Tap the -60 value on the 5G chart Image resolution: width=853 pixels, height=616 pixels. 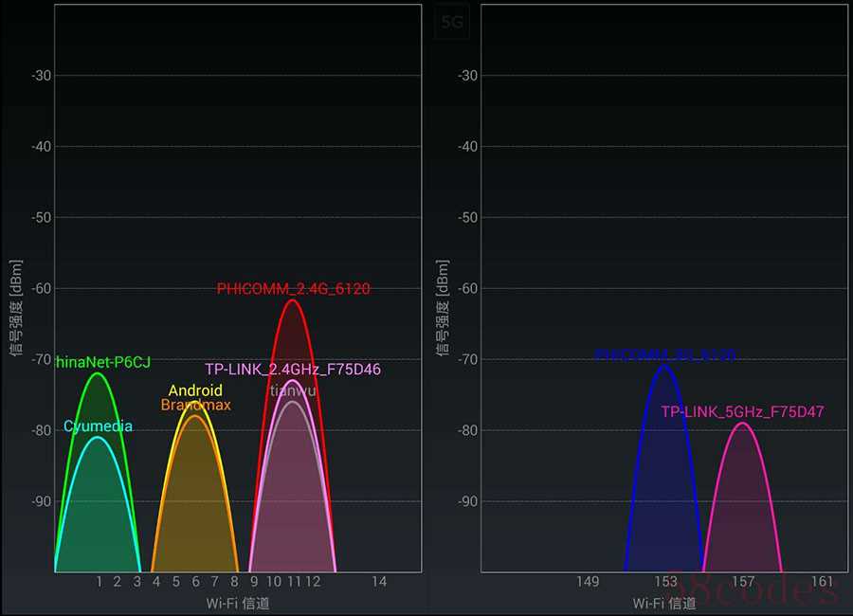click(468, 288)
